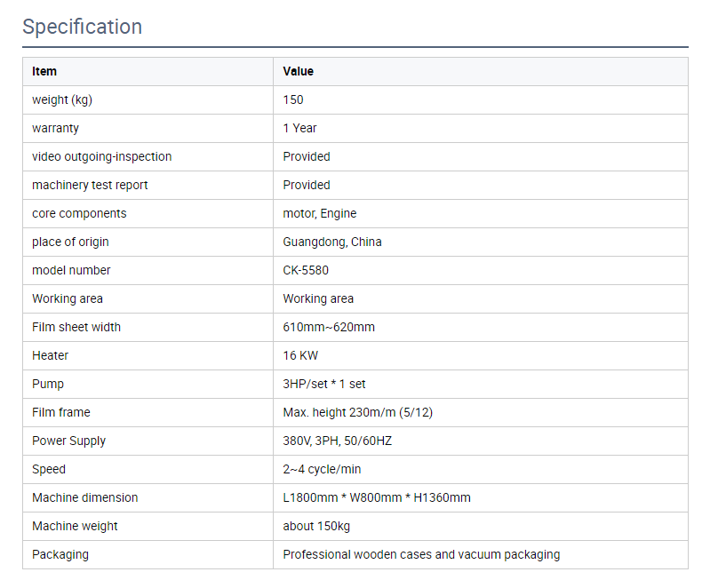The image size is (710, 588).
Task: Click the 1 Year warranty value
Action: [299, 129]
